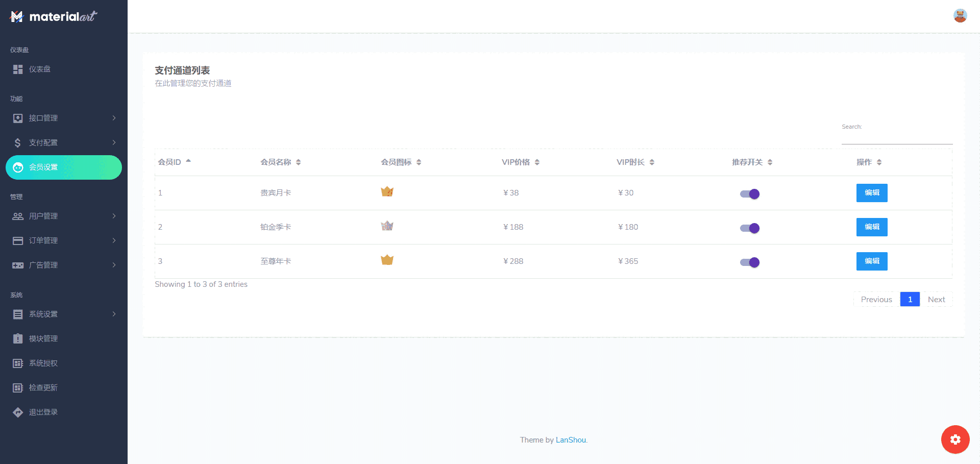Click the 检查更新 sidebar icon
This screenshot has width=980, height=464.
coord(18,388)
